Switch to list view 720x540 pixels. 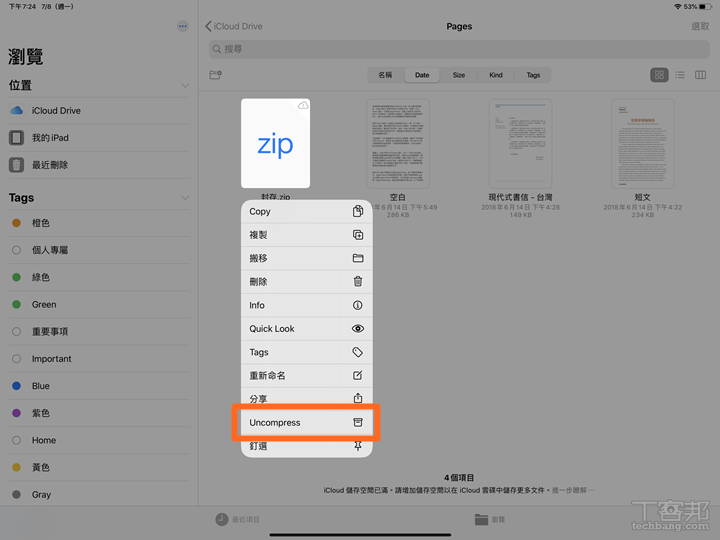[x=680, y=75]
